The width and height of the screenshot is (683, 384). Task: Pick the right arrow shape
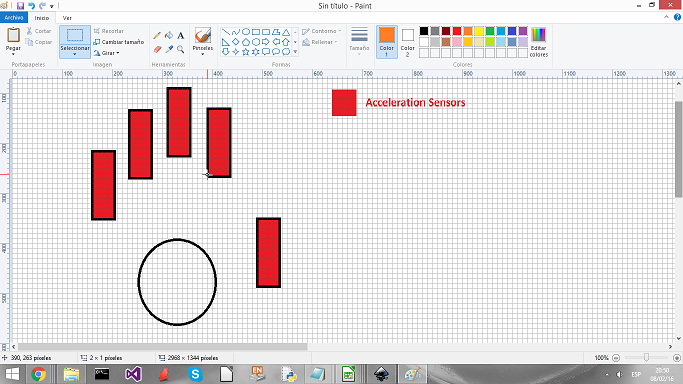pos(266,42)
